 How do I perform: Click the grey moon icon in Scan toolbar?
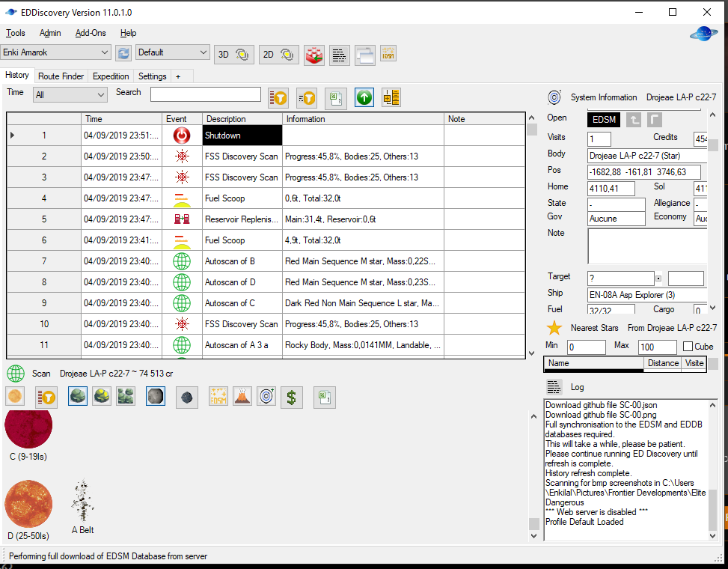click(x=156, y=397)
